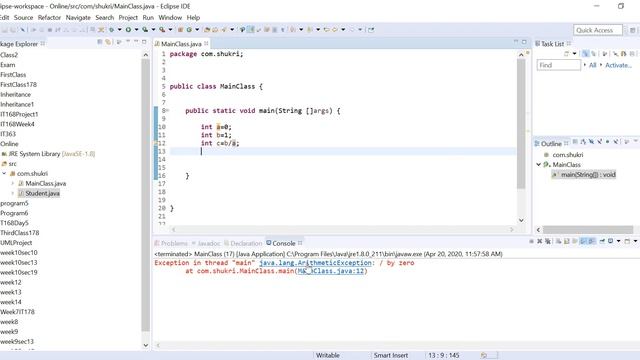This screenshot has height=360, width=640.
Task: Click the Pin Console icon
Action: pyautogui.click(x=602, y=241)
